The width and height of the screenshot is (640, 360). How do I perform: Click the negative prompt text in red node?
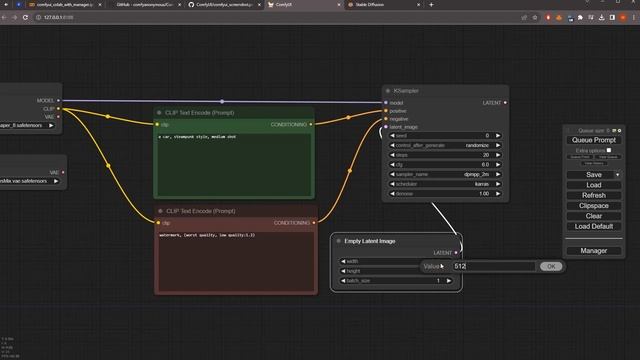[207, 235]
